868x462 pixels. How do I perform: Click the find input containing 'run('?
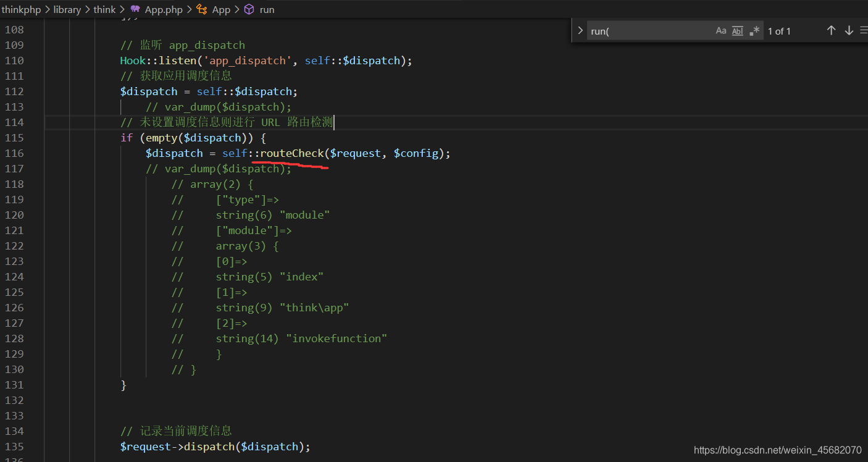(x=648, y=31)
